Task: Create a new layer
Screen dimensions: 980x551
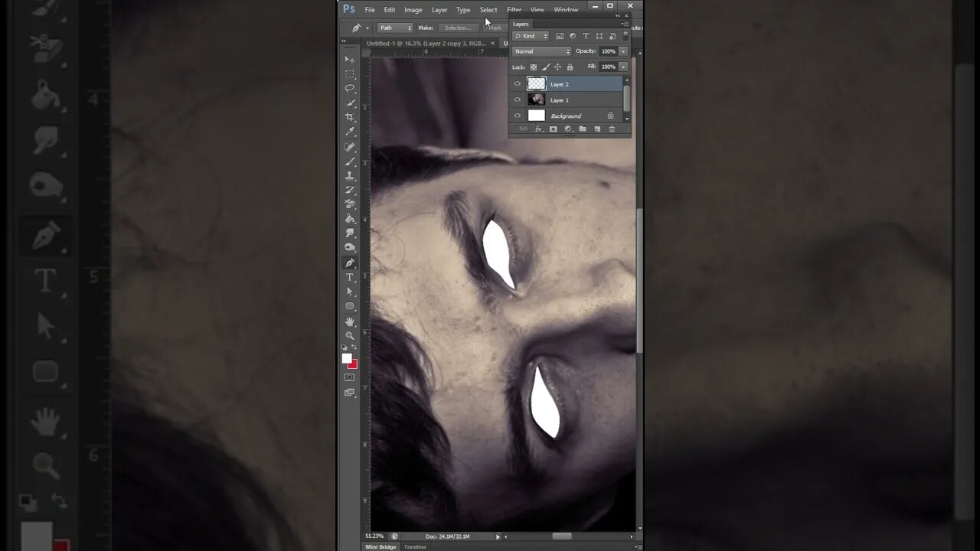Action: [597, 129]
